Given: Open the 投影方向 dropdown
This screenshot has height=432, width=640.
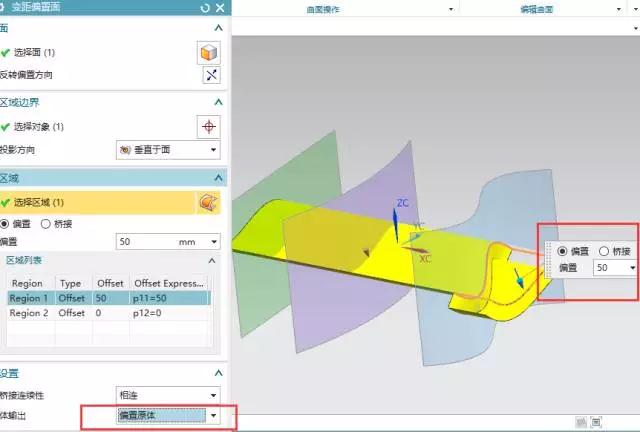Looking at the screenshot, I should tap(167, 150).
